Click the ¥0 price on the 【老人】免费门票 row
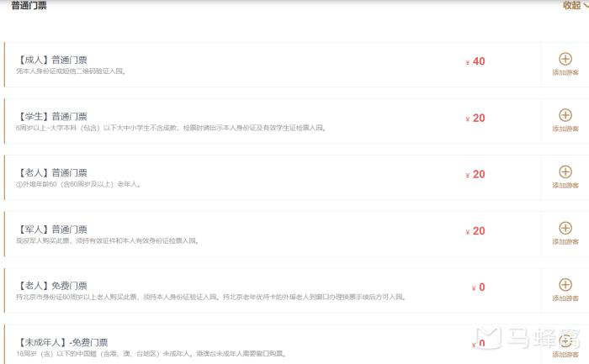 pyautogui.click(x=478, y=288)
